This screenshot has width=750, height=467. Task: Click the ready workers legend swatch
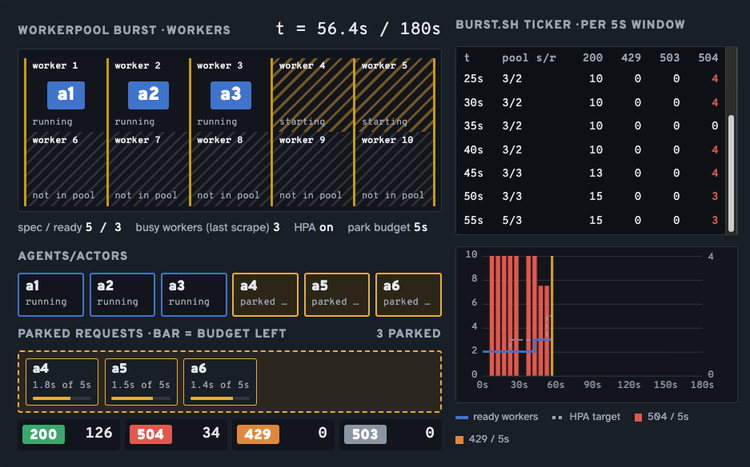[462, 417]
